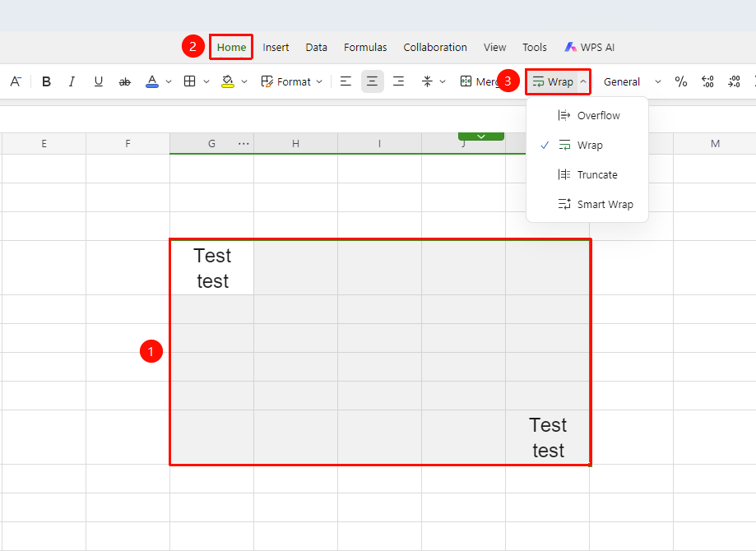The width and height of the screenshot is (756, 551).
Task: Expand the fill color dropdown arrow
Action: (x=244, y=82)
